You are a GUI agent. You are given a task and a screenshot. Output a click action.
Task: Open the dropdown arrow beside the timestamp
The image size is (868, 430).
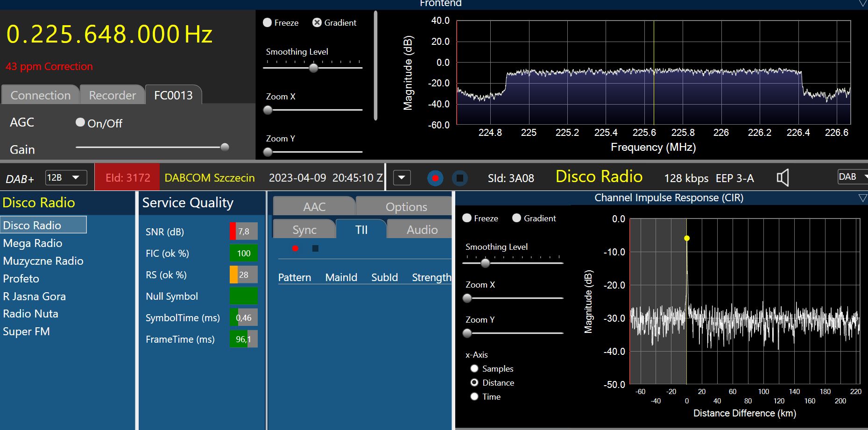(402, 178)
